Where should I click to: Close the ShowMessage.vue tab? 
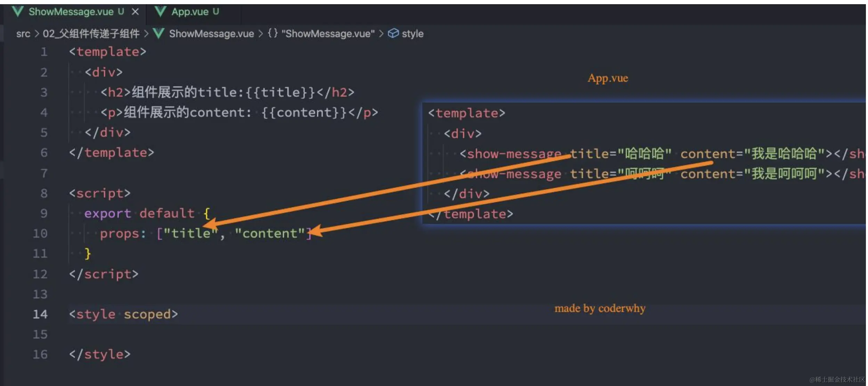135,12
